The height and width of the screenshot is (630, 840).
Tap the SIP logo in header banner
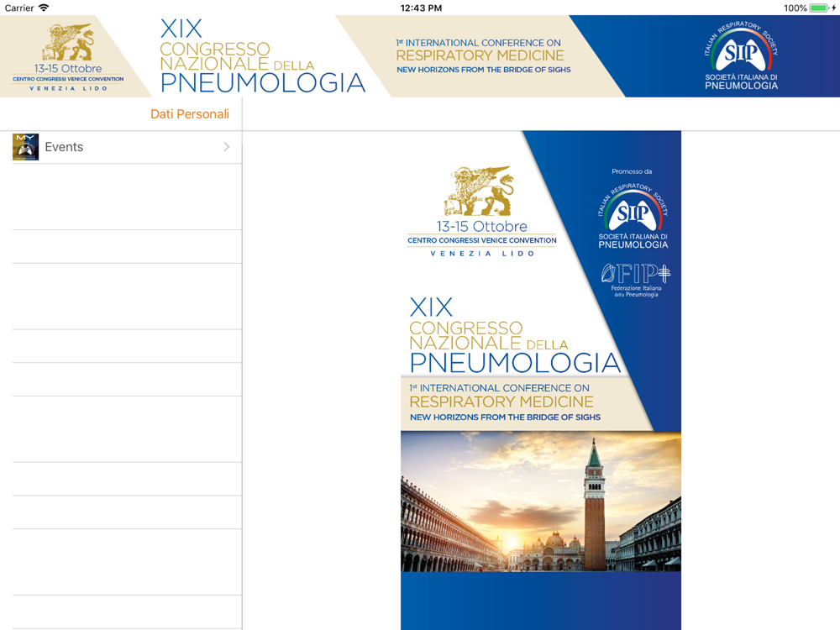(741, 55)
